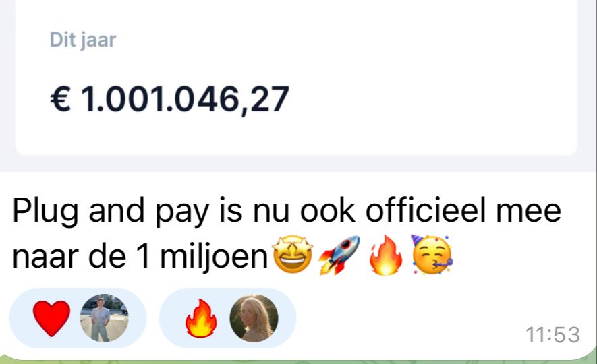Open avatar of person standing in heart reaction
The image size is (597, 364).
104,318
